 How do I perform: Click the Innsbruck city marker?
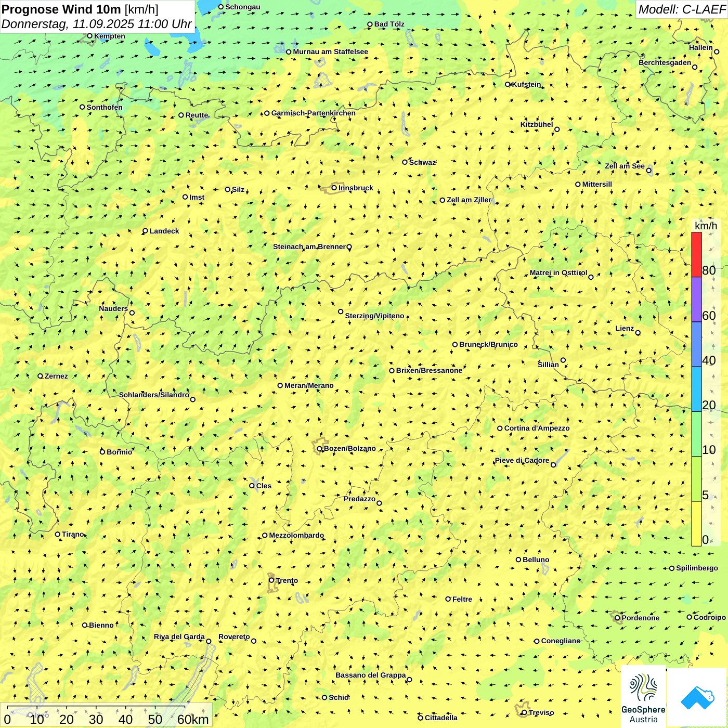click(x=334, y=188)
